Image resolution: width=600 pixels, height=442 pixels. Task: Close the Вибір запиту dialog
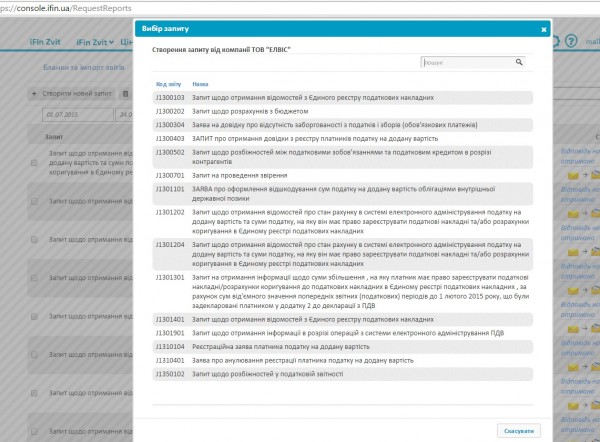(543, 29)
